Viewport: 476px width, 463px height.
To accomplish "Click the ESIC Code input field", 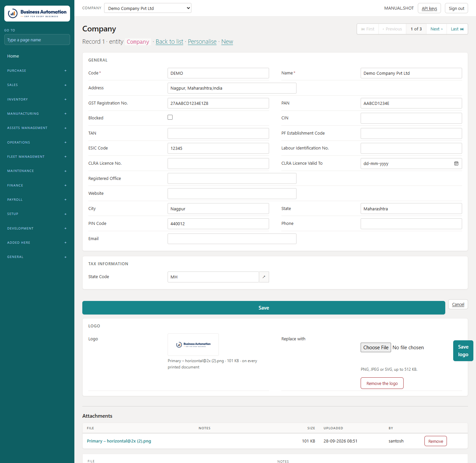I will [218, 148].
